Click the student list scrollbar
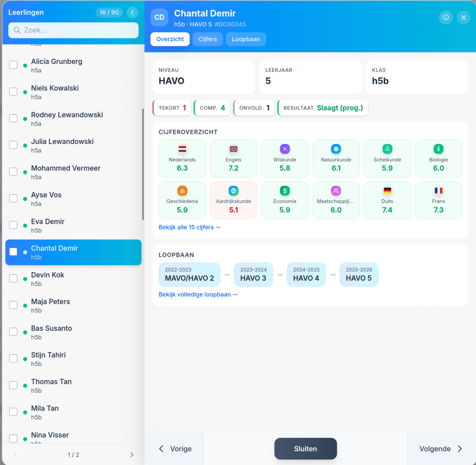This screenshot has width=476, height=465. [143, 165]
